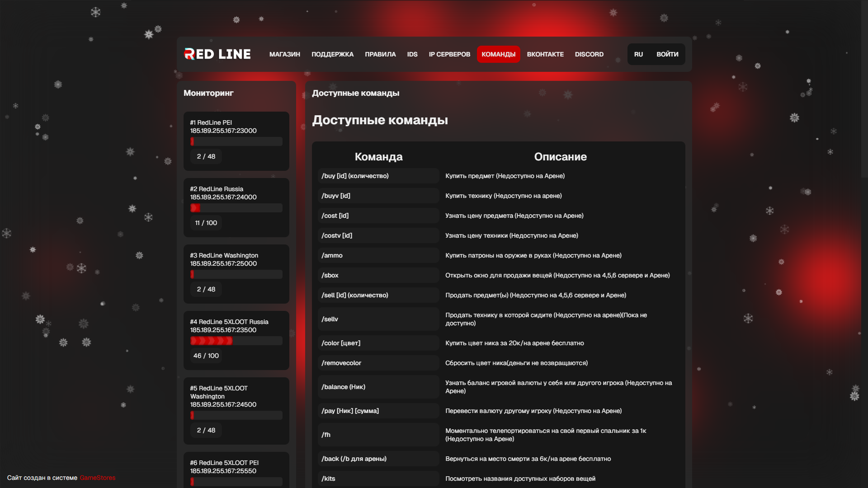
Task: Open the ВКОНТАКТЕ link
Action: tap(545, 54)
